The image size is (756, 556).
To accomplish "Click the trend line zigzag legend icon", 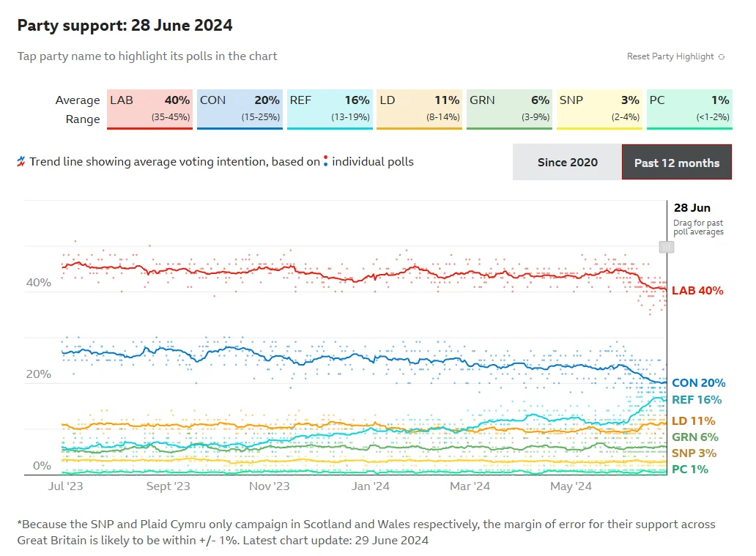I will point(21,162).
